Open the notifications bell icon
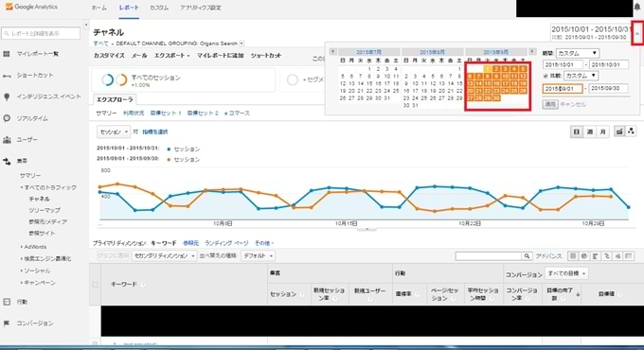644x350 pixels. (x=637, y=7)
